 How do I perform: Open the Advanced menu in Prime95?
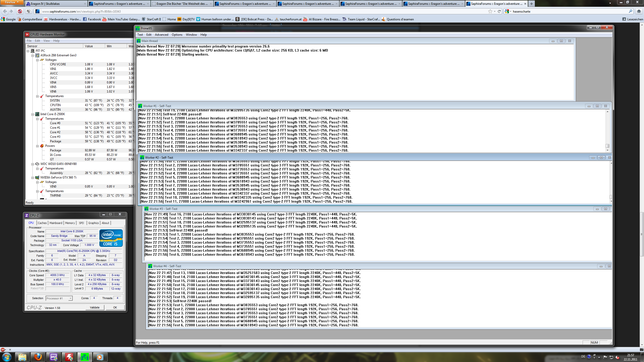point(161,35)
